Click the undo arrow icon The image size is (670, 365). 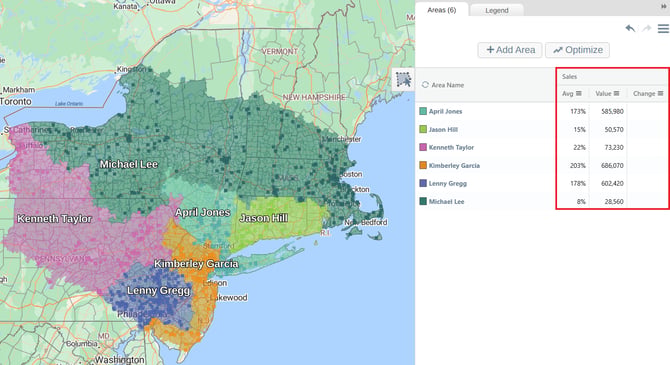[630, 29]
